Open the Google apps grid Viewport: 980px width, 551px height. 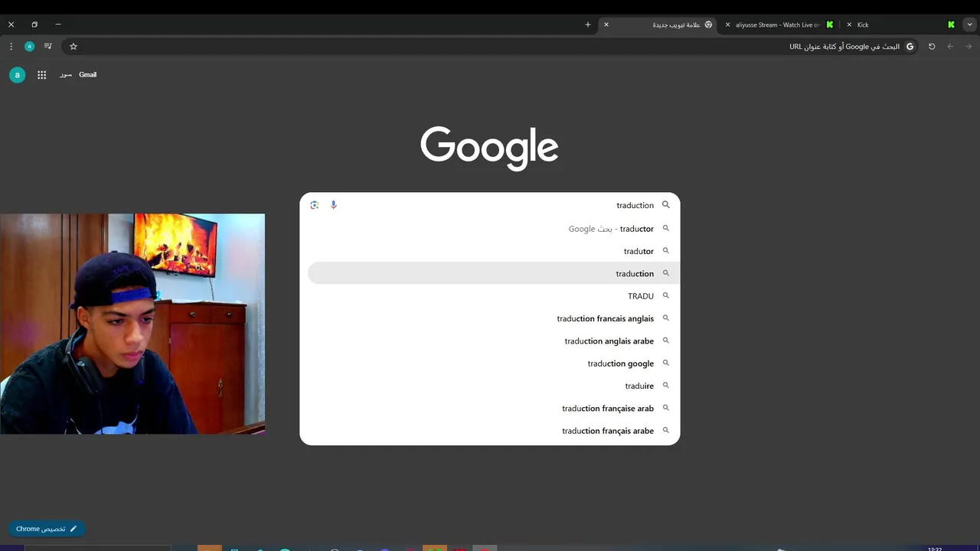[42, 75]
